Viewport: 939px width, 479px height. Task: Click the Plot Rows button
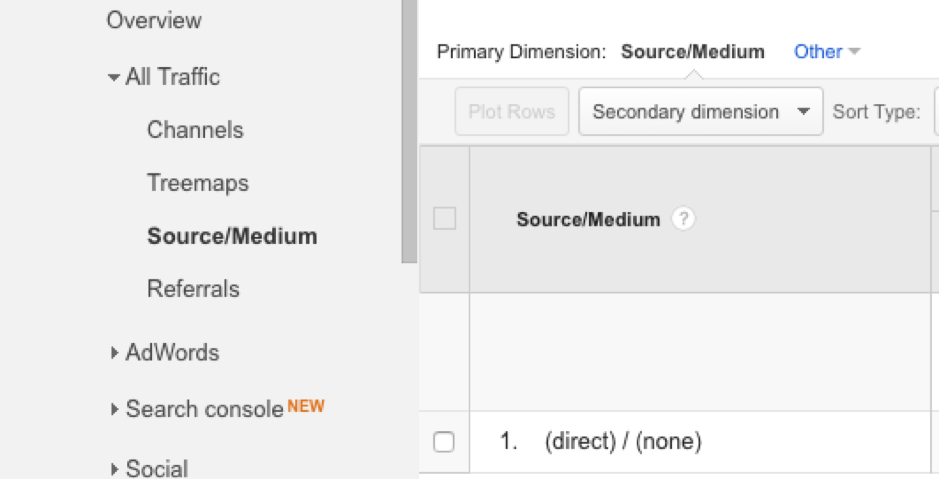point(511,111)
